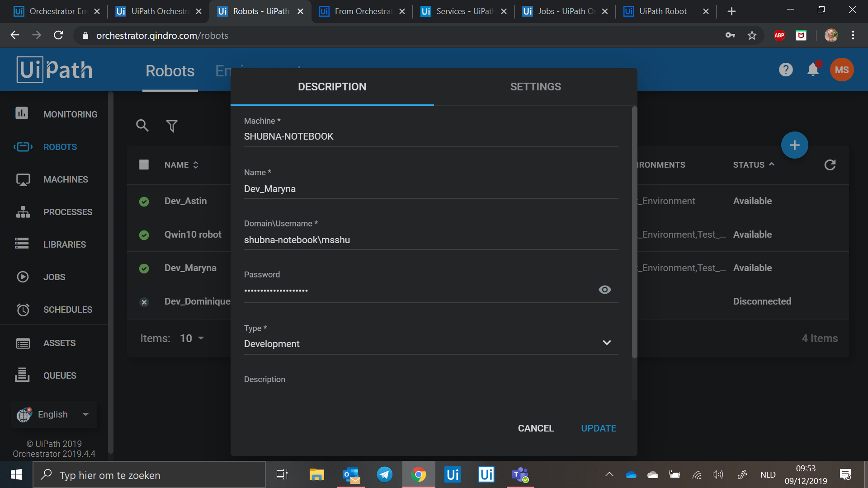Image resolution: width=868 pixels, height=488 pixels.
Task: Expand the Type dropdown showing Development
Action: (x=607, y=343)
